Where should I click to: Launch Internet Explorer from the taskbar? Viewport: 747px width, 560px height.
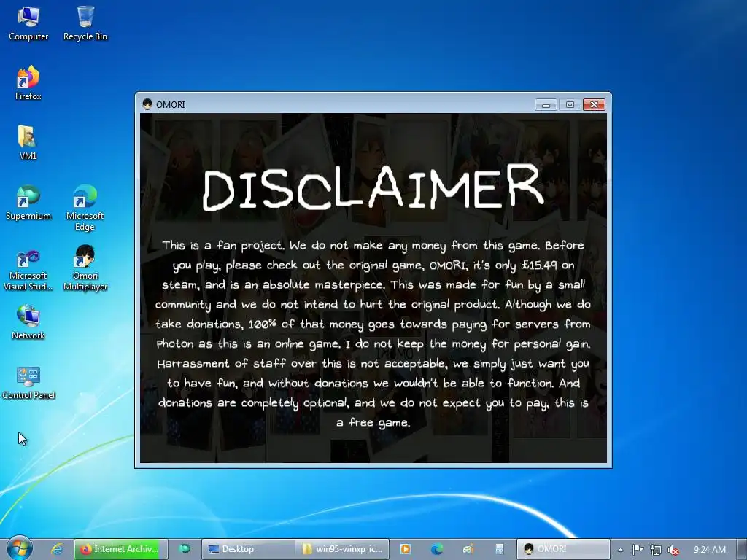tap(57, 549)
